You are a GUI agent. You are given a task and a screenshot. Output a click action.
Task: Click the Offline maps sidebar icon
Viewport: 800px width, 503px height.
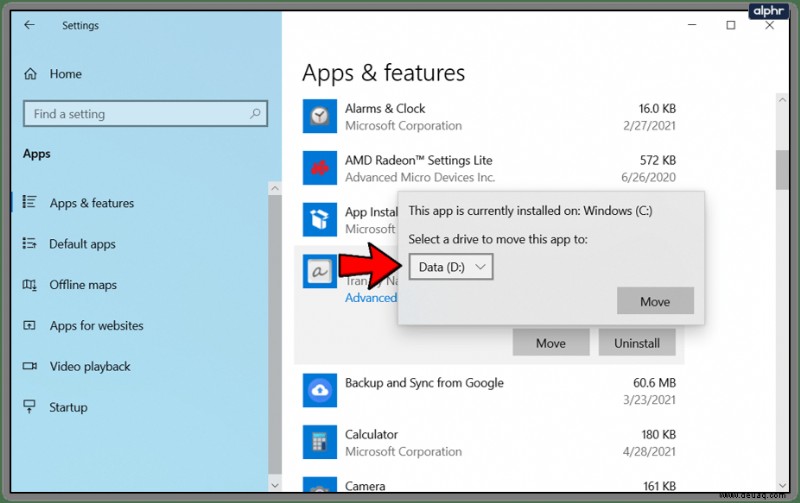[29, 284]
